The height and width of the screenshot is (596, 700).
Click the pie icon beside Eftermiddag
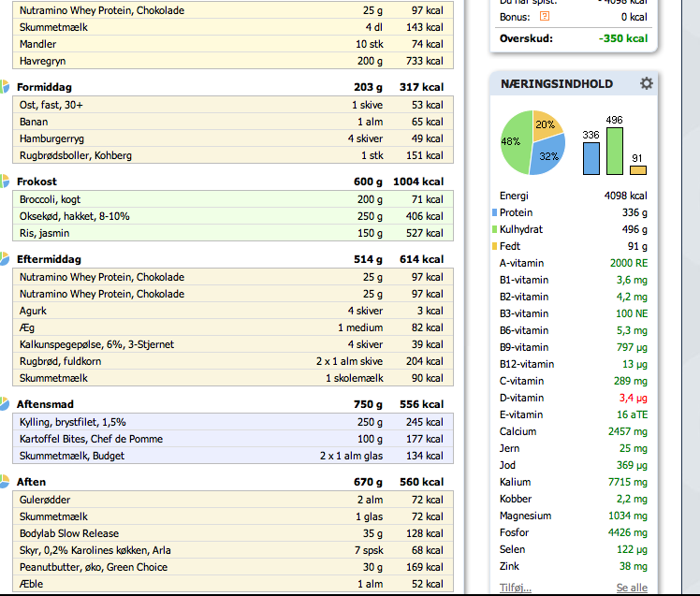pyautogui.click(x=5, y=259)
